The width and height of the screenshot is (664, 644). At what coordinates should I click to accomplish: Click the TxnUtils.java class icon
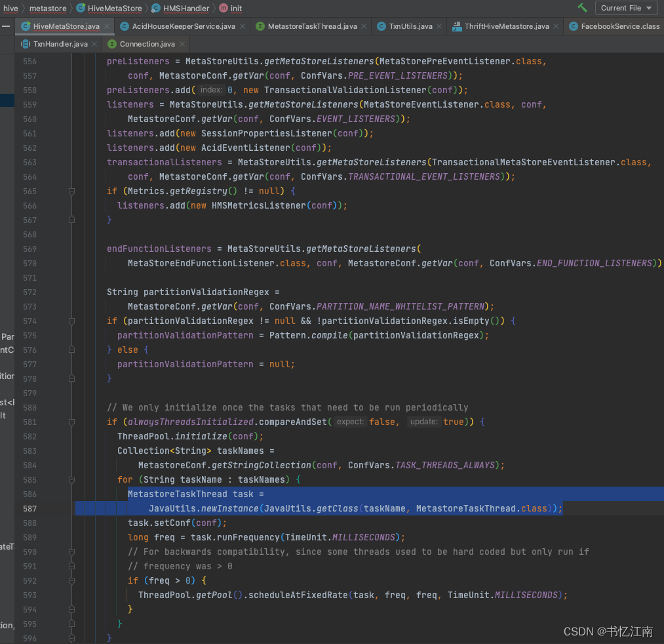[381, 26]
